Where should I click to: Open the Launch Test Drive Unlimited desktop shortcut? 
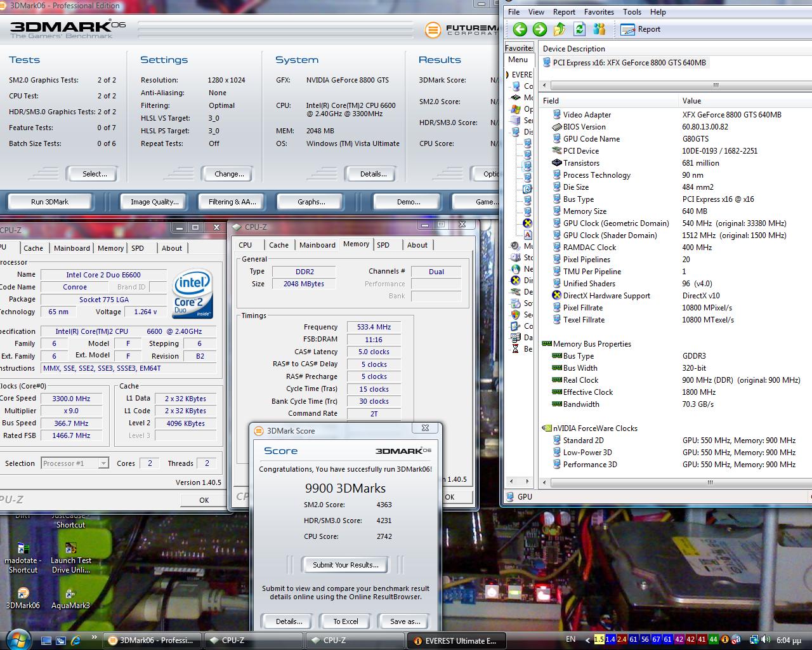point(71,557)
